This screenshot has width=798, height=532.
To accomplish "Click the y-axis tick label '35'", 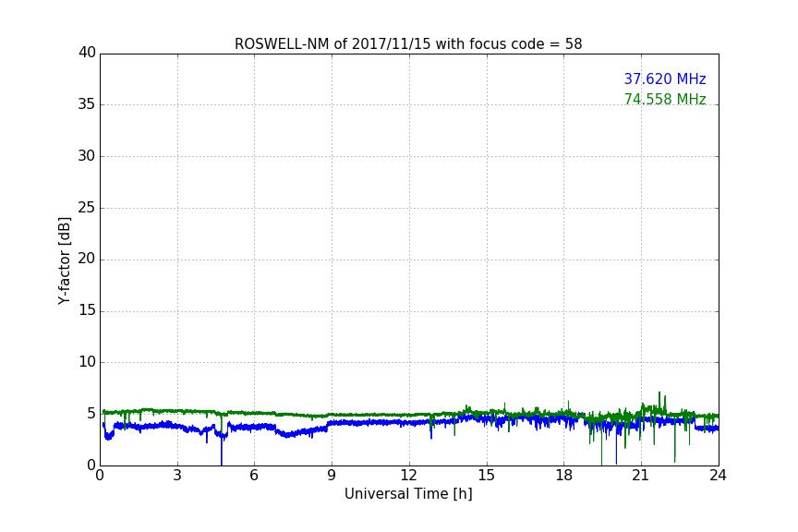I will click(x=87, y=104).
